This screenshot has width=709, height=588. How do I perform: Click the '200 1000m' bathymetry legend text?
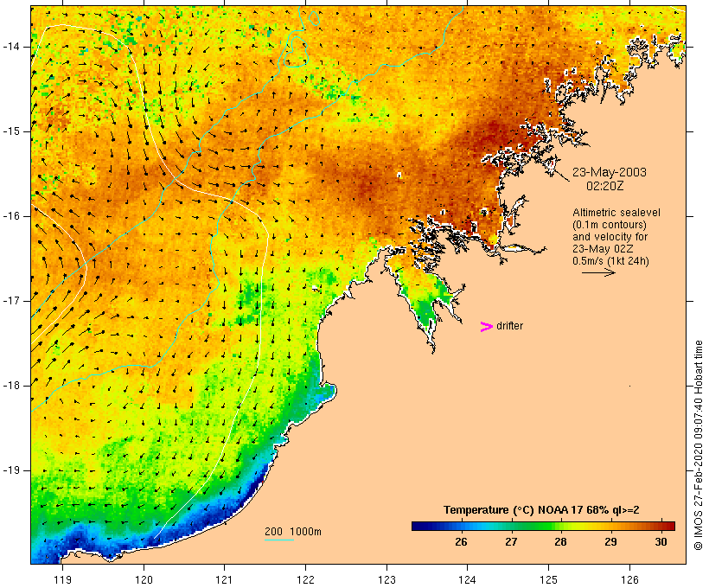293,532
